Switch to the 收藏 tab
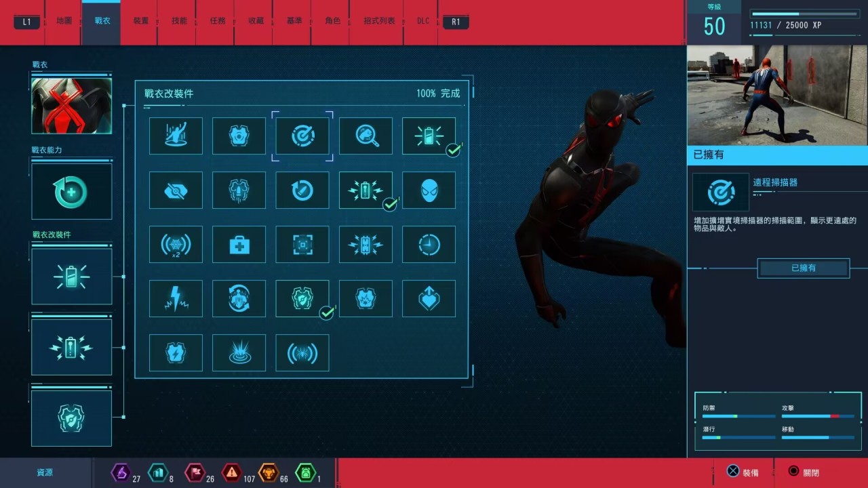868x488 pixels. click(256, 21)
